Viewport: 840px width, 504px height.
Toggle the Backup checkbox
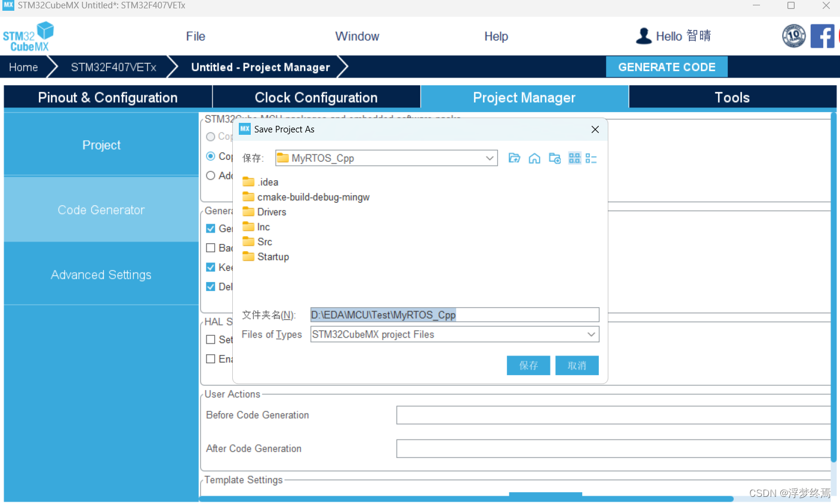(210, 248)
